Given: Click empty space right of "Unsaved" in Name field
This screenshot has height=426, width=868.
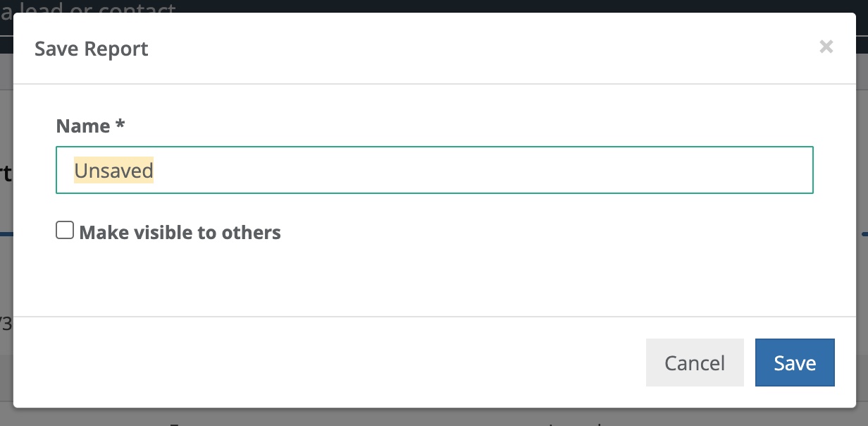Looking at the screenshot, I should pyautogui.click(x=493, y=170).
